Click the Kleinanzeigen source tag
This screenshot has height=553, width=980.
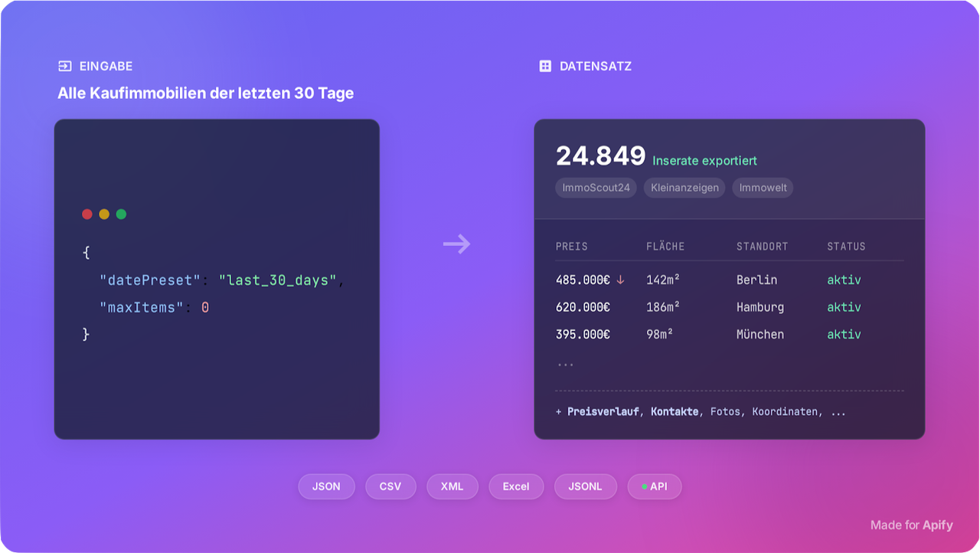tap(684, 188)
